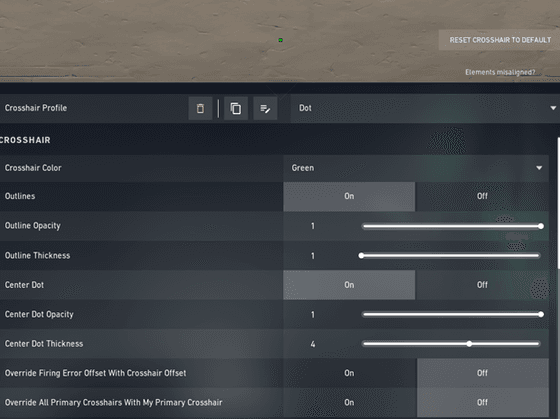Enable Override Firing Error Offset On
The width and height of the screenshot is (560, 419).
pyautogui.click(x=349, y=373)
